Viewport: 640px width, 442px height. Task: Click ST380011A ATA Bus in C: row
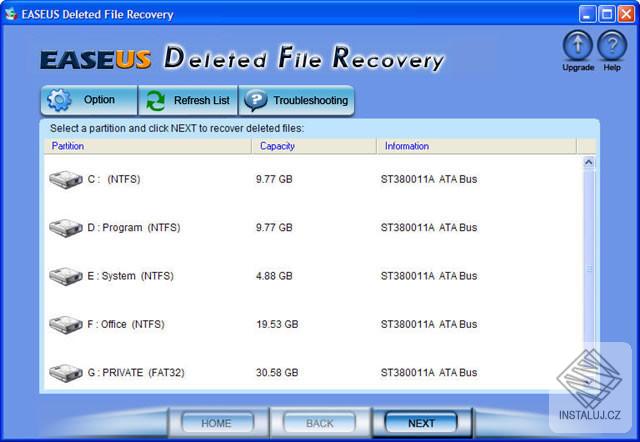pyautogui.click(x=429, y=179)
